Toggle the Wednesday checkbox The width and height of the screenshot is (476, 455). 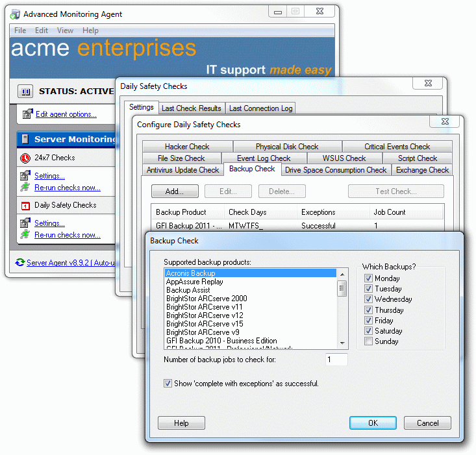(368, 299)
